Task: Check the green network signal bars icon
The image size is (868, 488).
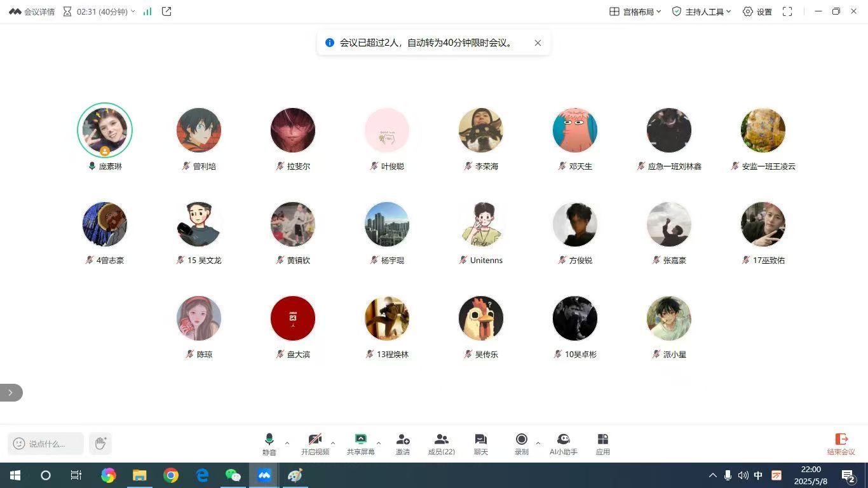Action: tap(147, 11)
